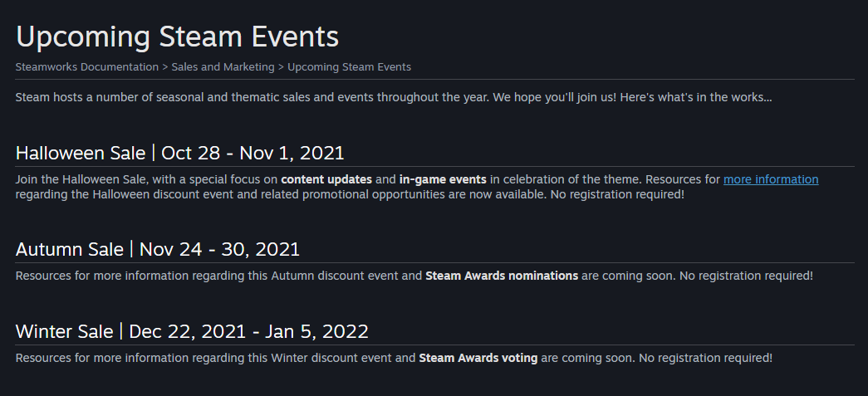The image size is (868, 396).
Task: Go to Sales and Marketing breadcrumb
Action: (223, 67)
